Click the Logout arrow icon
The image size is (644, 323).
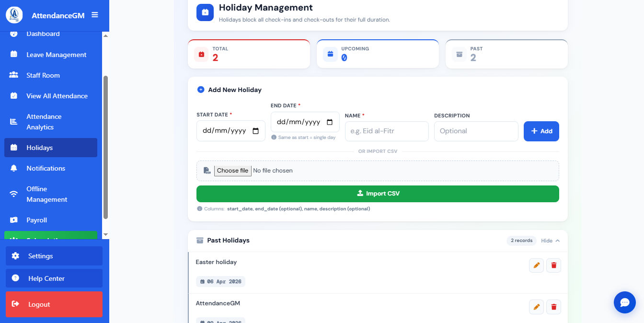pyautogui.click(x=15, y=304)
